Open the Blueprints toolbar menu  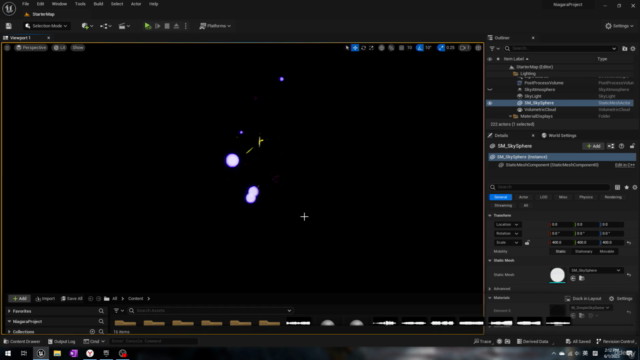point(106,26)
